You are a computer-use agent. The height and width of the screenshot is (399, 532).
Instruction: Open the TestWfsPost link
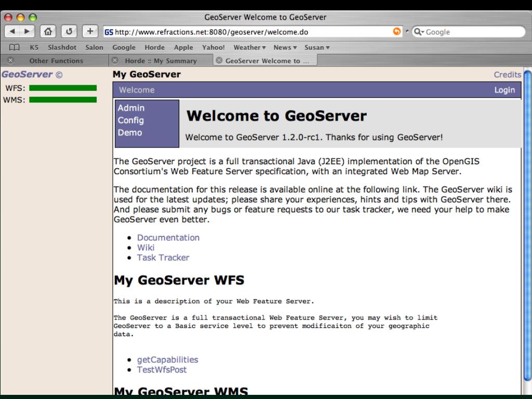pos(162,369)
